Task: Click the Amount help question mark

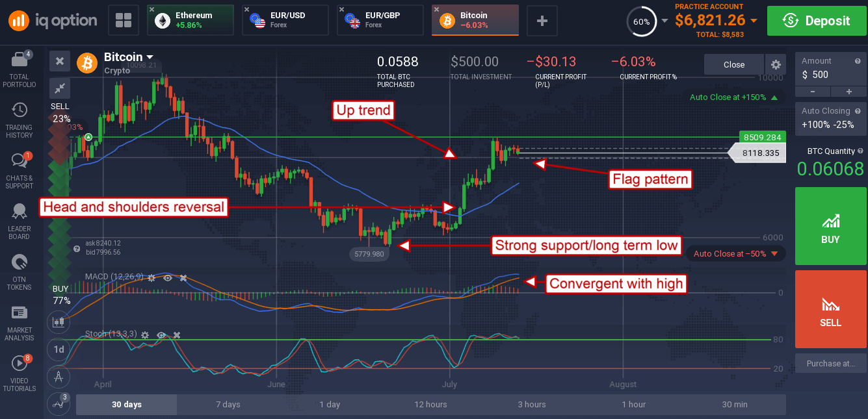Action: pos(858,61)
